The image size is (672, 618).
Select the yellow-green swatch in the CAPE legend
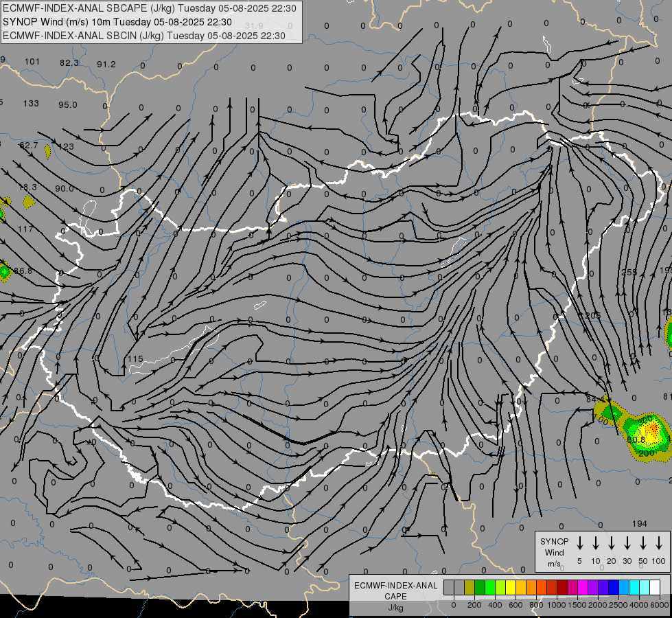pyautogui.click(x=500, y=588)
